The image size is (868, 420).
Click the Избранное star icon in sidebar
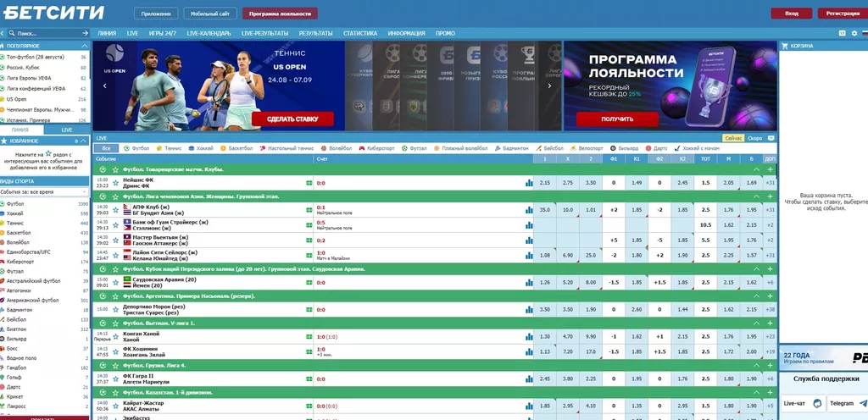[4, 141]
